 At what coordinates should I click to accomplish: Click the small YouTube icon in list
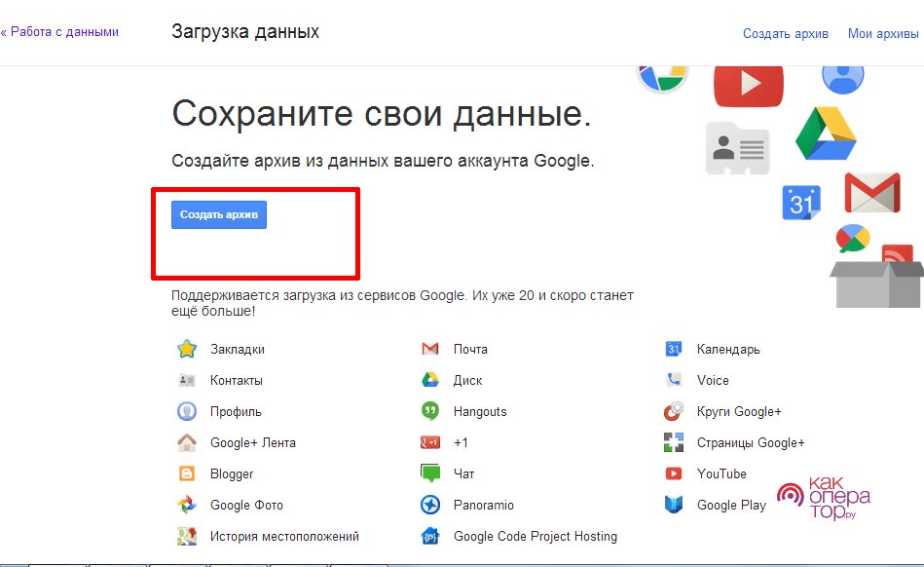coord(674,473)
